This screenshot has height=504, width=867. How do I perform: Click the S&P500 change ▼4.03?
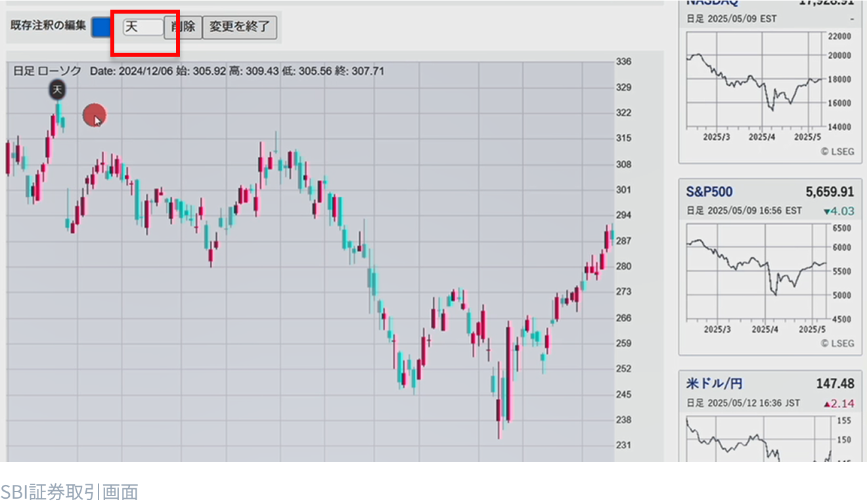coord(839,211)
